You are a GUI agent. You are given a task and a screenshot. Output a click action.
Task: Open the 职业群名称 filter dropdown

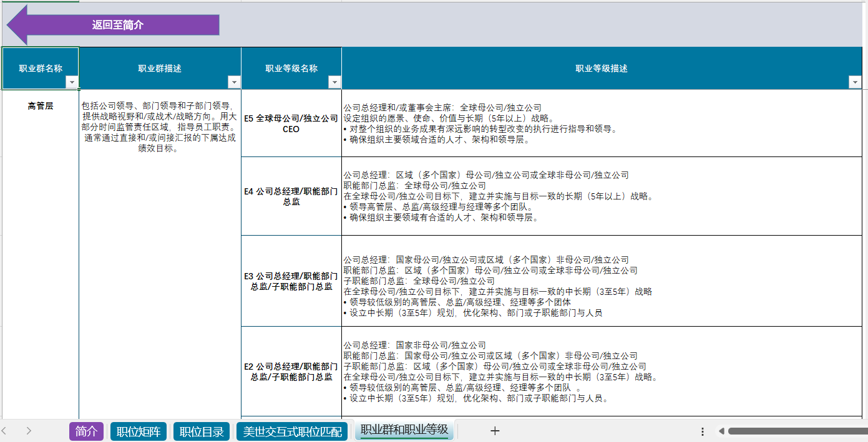click(72, 82)
